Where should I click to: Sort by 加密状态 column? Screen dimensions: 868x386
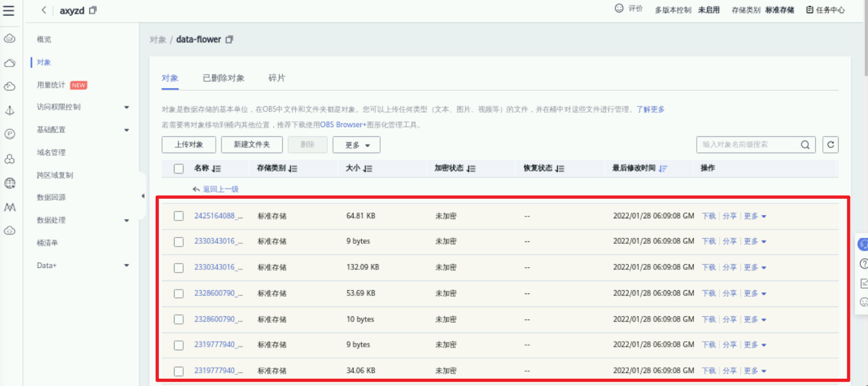472,168
